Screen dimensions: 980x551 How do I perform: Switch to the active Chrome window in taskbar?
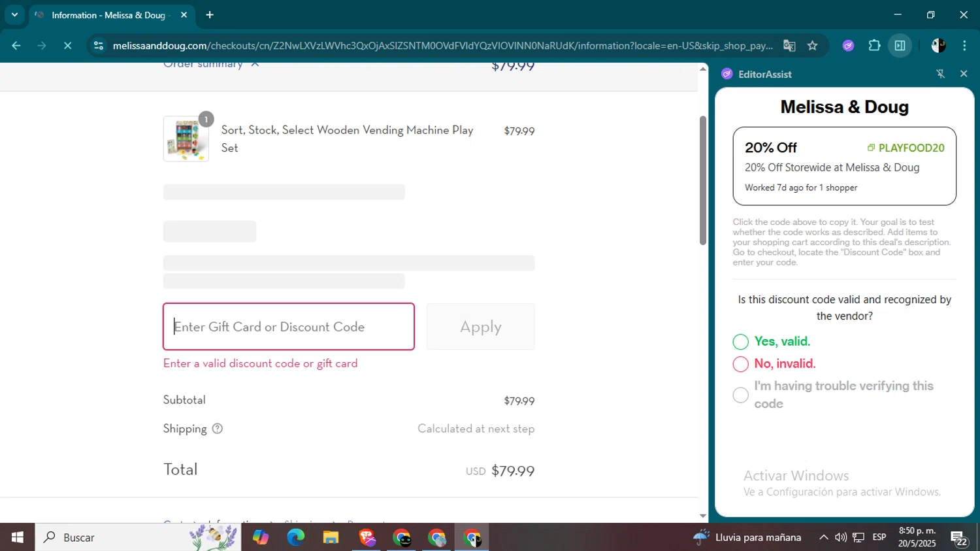[472, 537]
